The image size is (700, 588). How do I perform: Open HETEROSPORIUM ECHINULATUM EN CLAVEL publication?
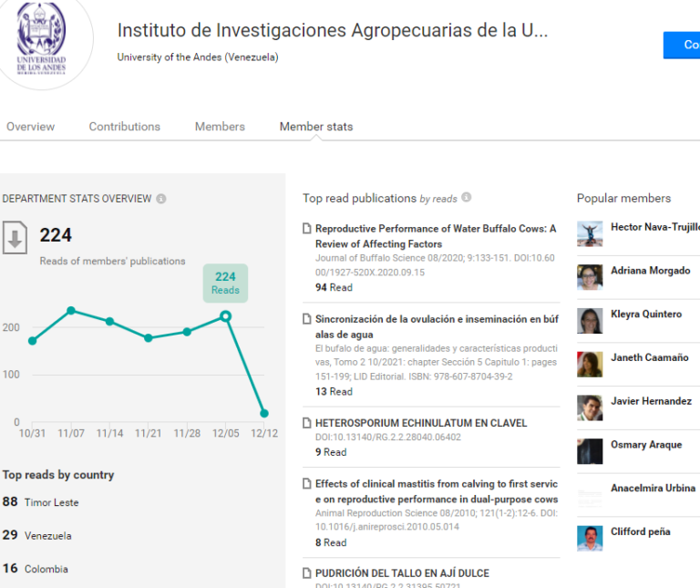421,423
